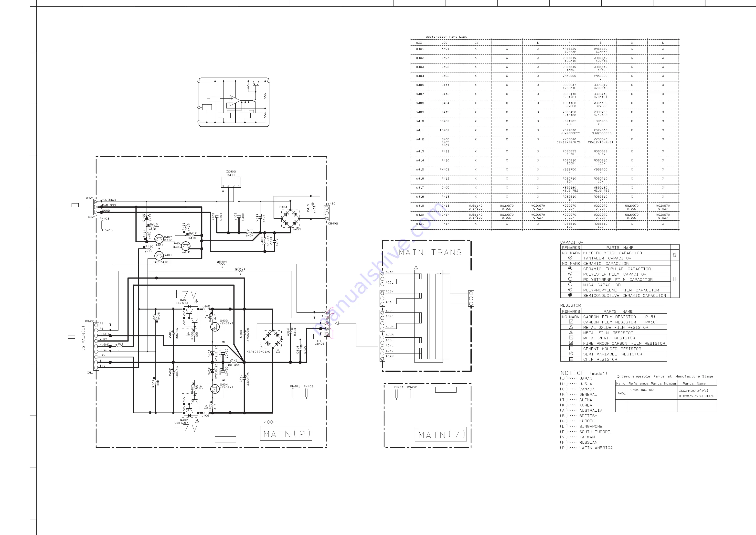Click the "CAPACITOR" legend heading

[x=572, y=242]
